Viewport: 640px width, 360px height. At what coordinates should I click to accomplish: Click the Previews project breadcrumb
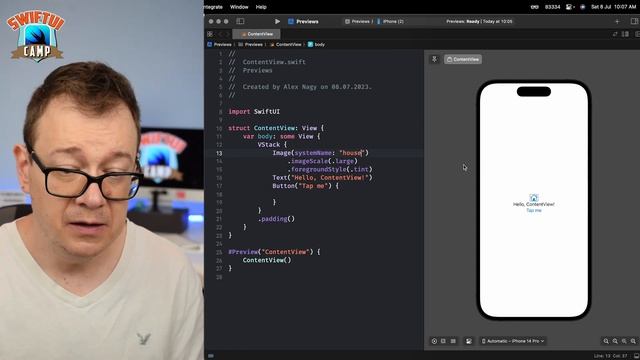point(220,44)
